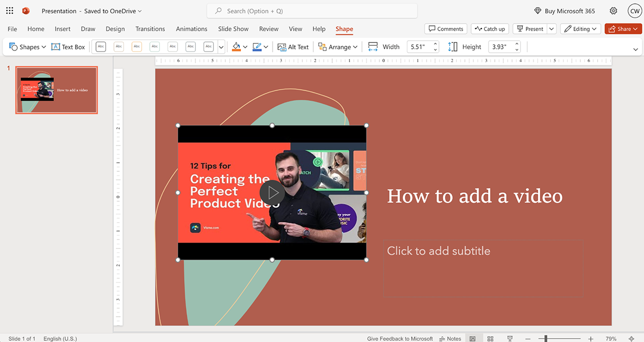
Task: Open the settings gear
Action: click(x=613, y=11)
